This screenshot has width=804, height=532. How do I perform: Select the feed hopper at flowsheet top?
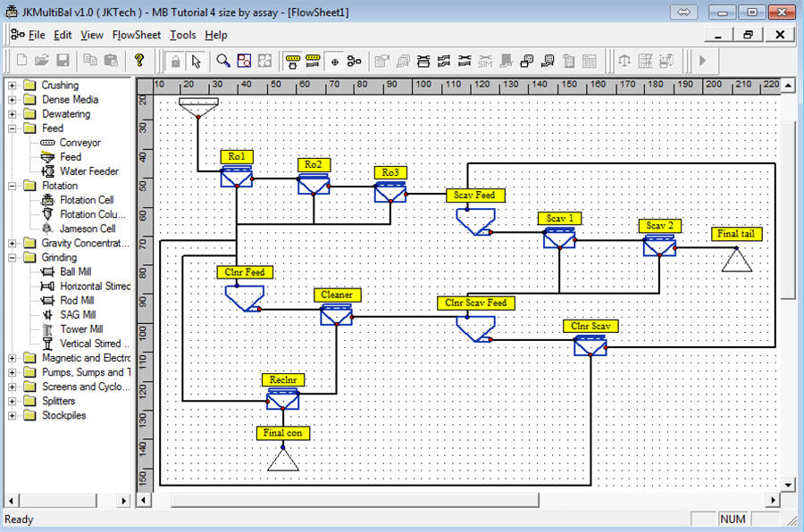[198, 108]
